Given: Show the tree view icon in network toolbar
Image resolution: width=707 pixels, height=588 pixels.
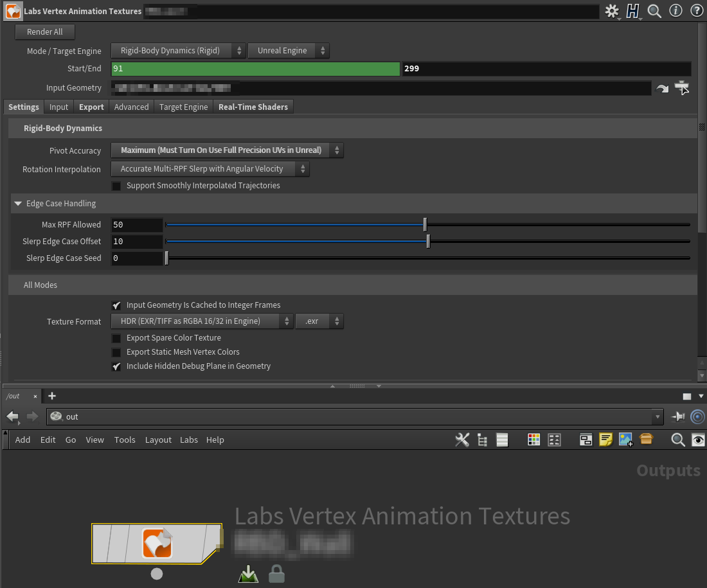Looking at the screenshot, I should [483, 440].
